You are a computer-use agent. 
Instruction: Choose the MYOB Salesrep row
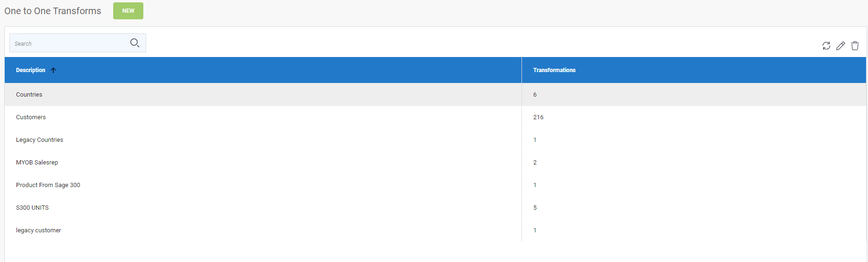coord(37,163)
